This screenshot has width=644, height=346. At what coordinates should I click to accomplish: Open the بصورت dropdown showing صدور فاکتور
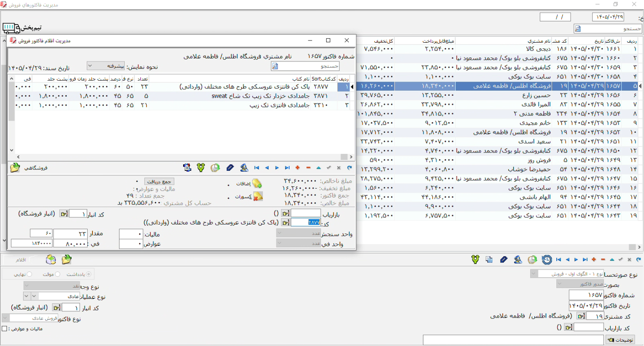[x=580, y=284]
